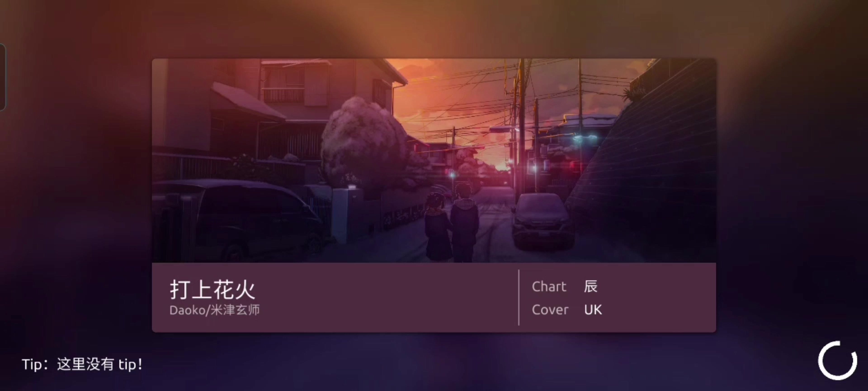The image size is (868, 391).
Task: Click the utility pole in cover image
Action: point(522,128)
